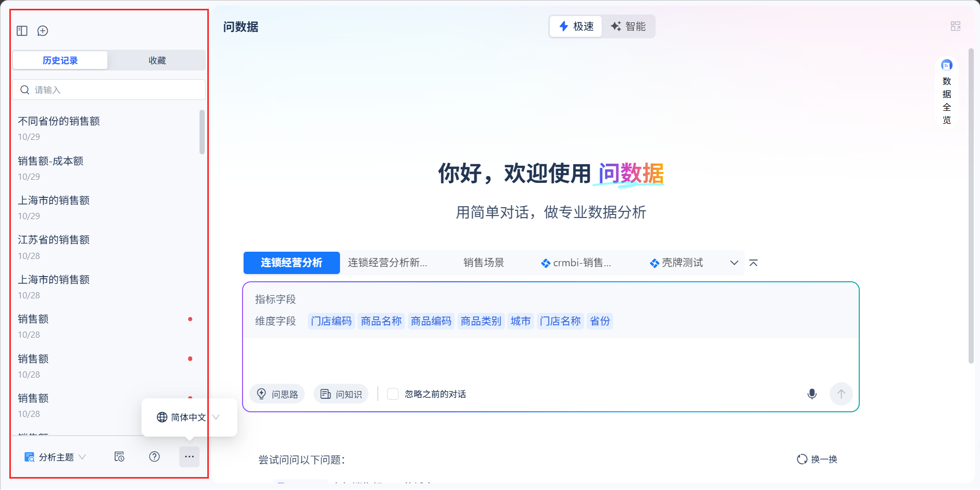Select the 智能 mode tab
Viewport: 980px width, 490px height.
(628, 26)
